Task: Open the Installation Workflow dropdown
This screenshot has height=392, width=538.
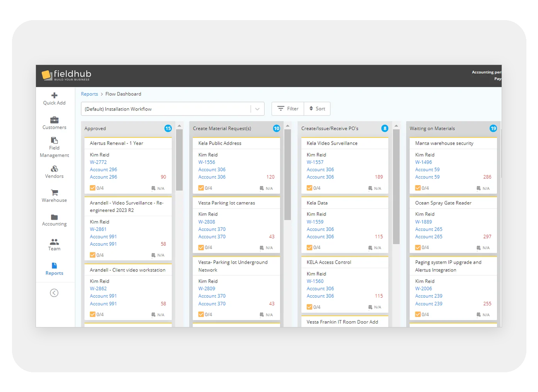Action: click(x=173, y=109)
